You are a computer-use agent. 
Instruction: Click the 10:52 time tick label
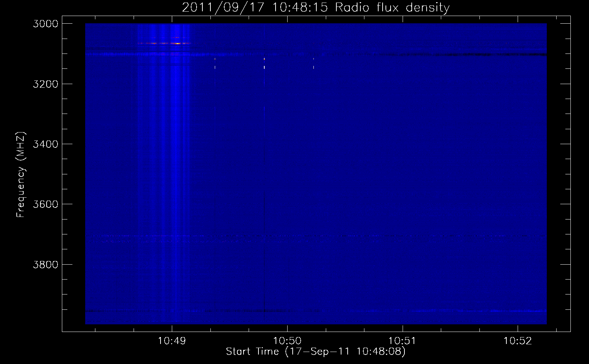click(518, 341)
